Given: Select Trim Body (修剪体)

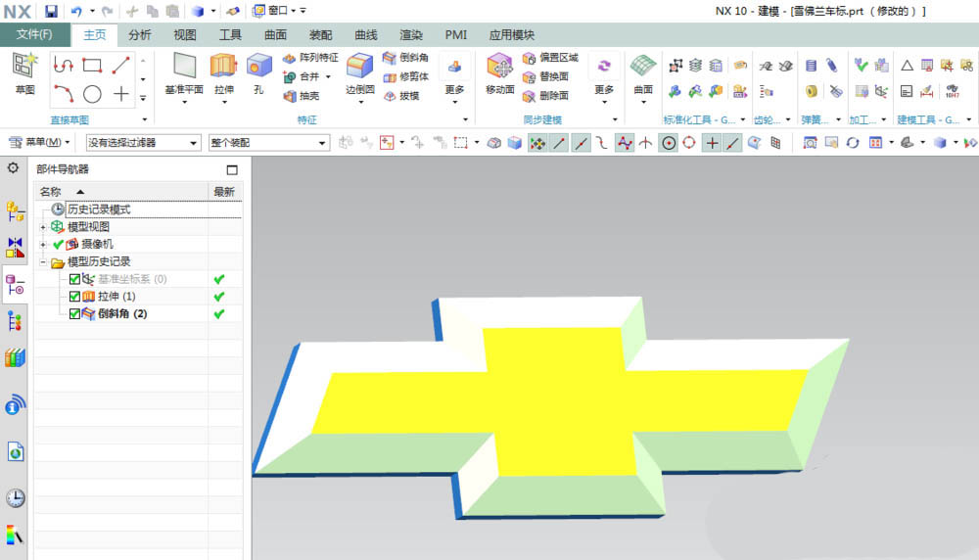Looking at the screenshot, I should (406, 76).
